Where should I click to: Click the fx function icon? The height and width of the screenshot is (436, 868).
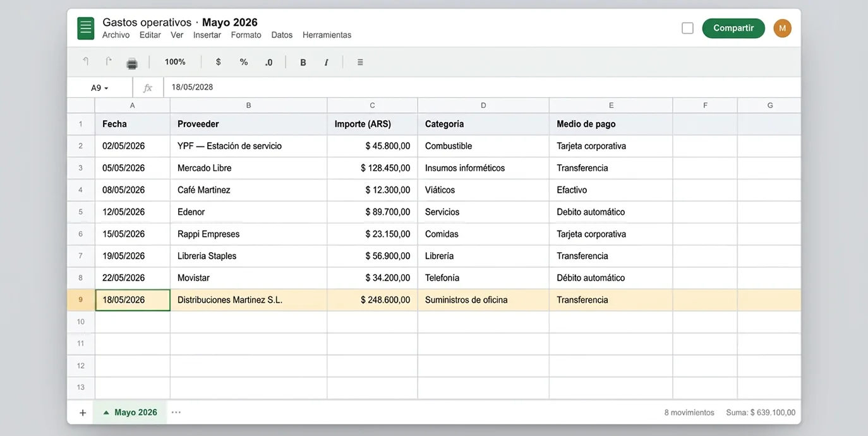point(148,88)
